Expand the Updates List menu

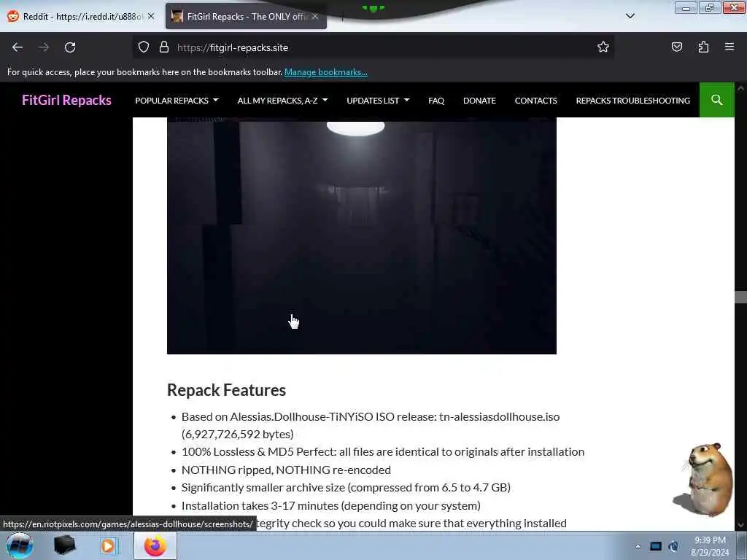pos(378,101)
